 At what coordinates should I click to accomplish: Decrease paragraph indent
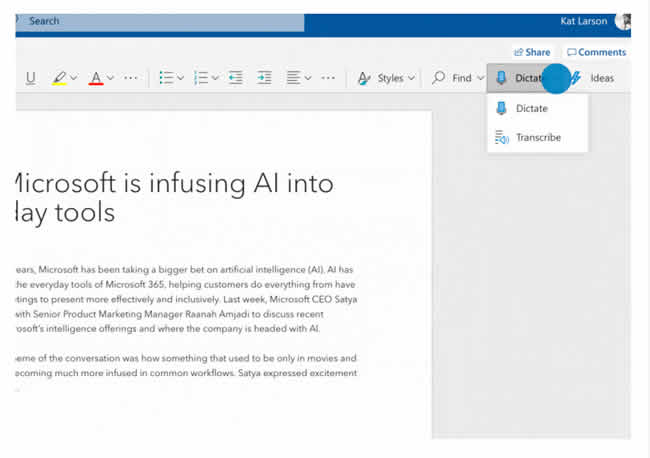235,78
